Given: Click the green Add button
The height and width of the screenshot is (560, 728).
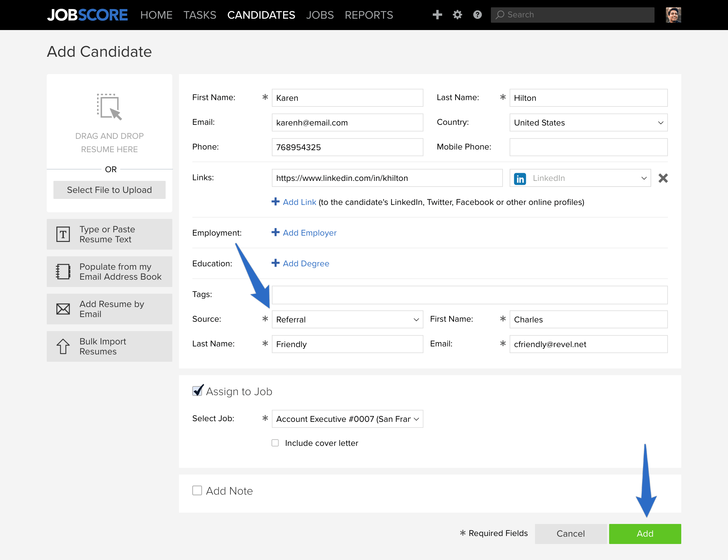Looking at the screenshot, I should (645, 534).
